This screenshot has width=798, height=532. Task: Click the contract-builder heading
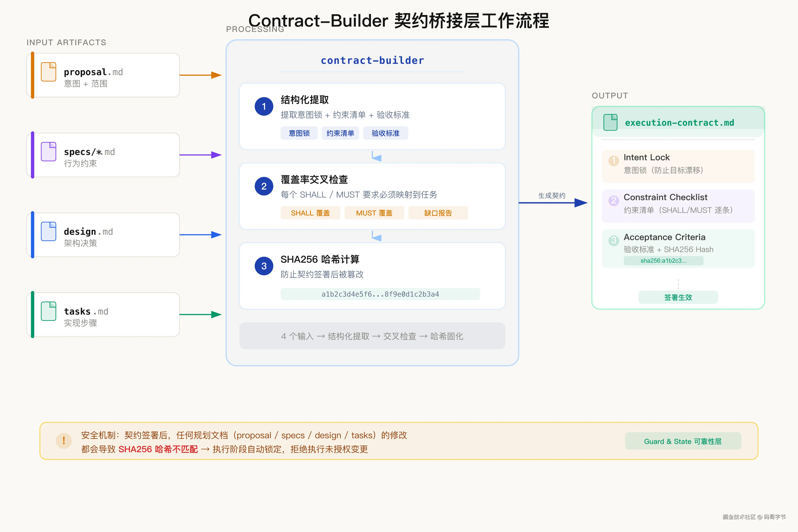click(372, 60)
